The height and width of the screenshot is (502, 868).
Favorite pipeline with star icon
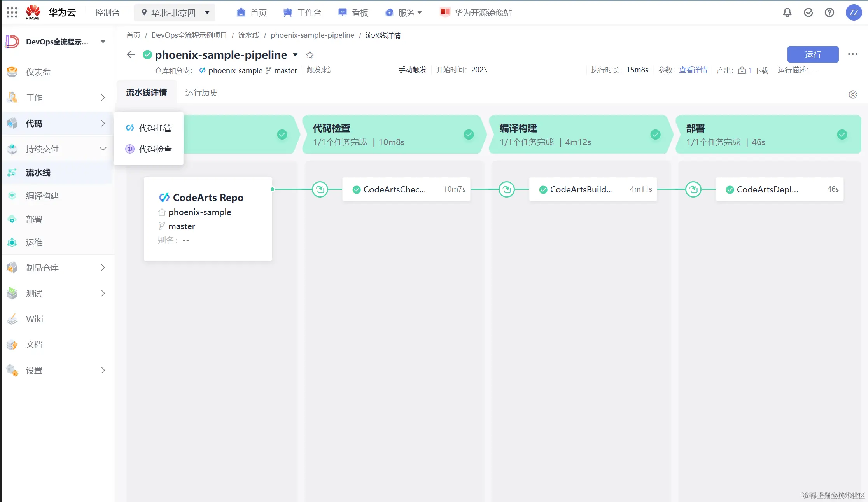tap(310, 55)
